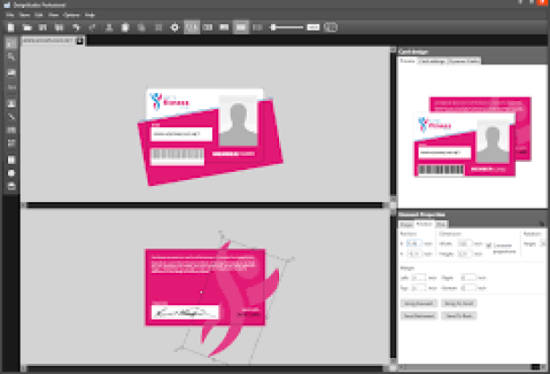
Task: Open the first tab in Element Properties panel
Action: tap(406, 224)
